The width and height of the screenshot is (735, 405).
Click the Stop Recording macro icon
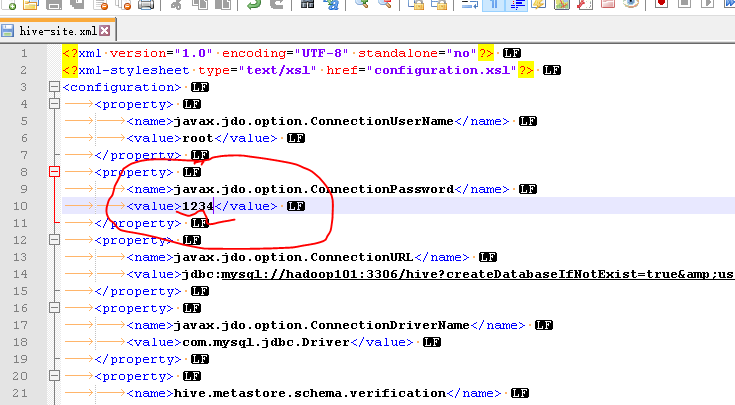pos(684,4)
